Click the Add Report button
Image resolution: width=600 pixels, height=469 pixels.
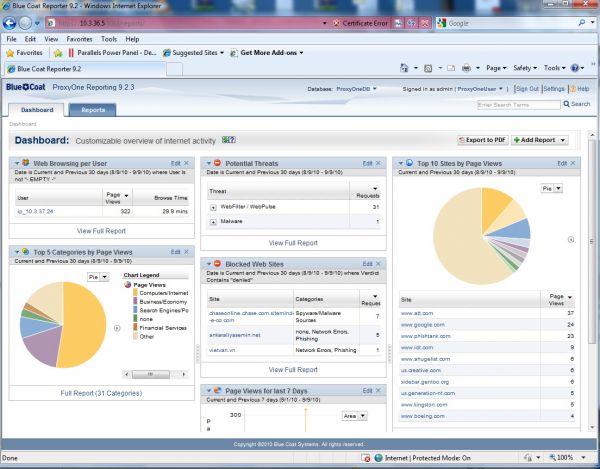pyautogui.click(x=540, y=140)
